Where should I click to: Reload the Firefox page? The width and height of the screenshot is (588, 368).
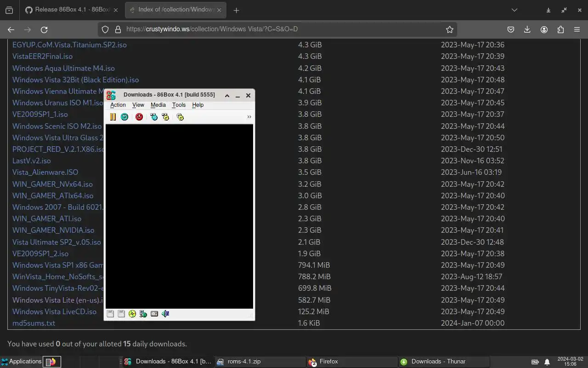click(44, 29)
